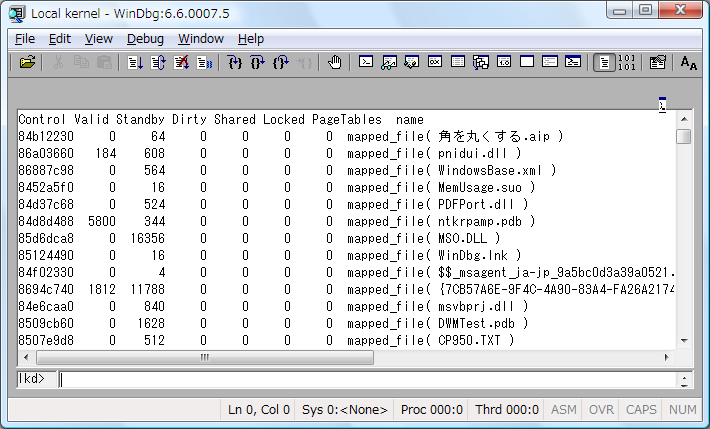Open the Debug menu
This screenshot has height=429, width=710.
[145, 39]
